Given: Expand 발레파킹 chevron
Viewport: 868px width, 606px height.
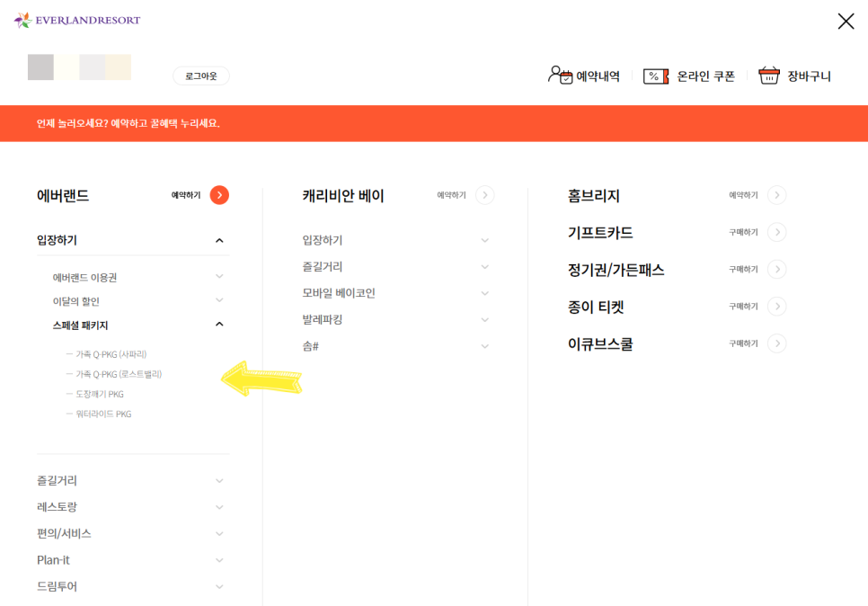Looking at the screenshot, I should (x=485, y=320).
